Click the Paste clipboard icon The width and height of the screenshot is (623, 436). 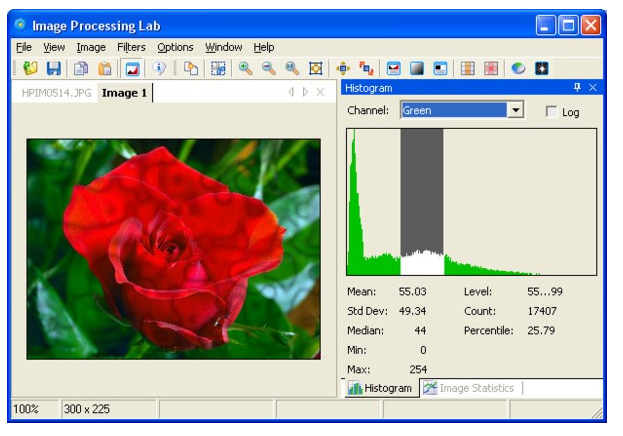coord(105,68)
